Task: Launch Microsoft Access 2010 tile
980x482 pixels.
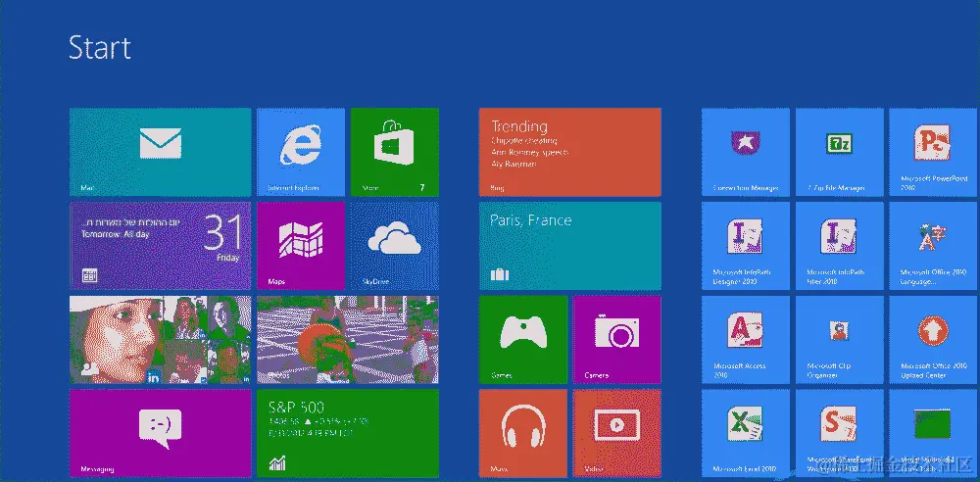Action: [x=746, y=340]
